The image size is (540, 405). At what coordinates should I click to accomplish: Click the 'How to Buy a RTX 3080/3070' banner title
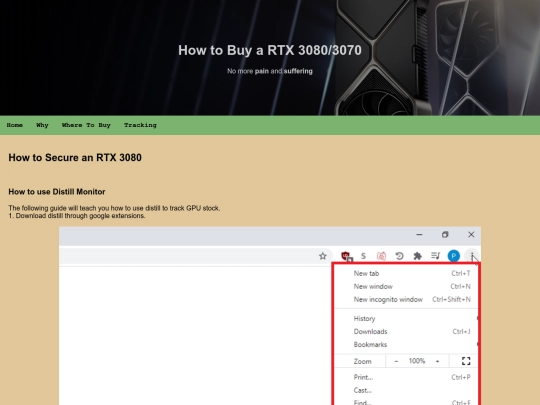point(270,50)
